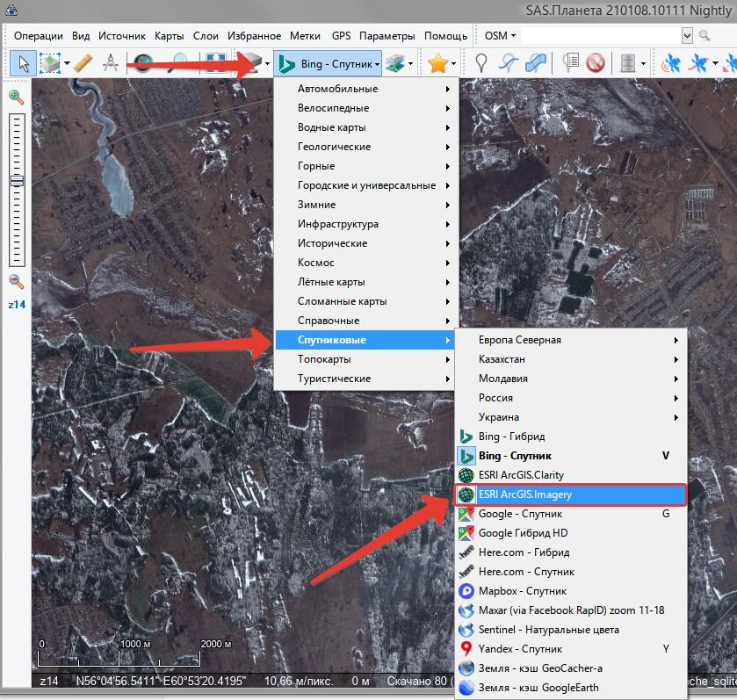Expand the Россия submenu
Viewport: 737px width, 700px height.
click(x=571, y=398)
